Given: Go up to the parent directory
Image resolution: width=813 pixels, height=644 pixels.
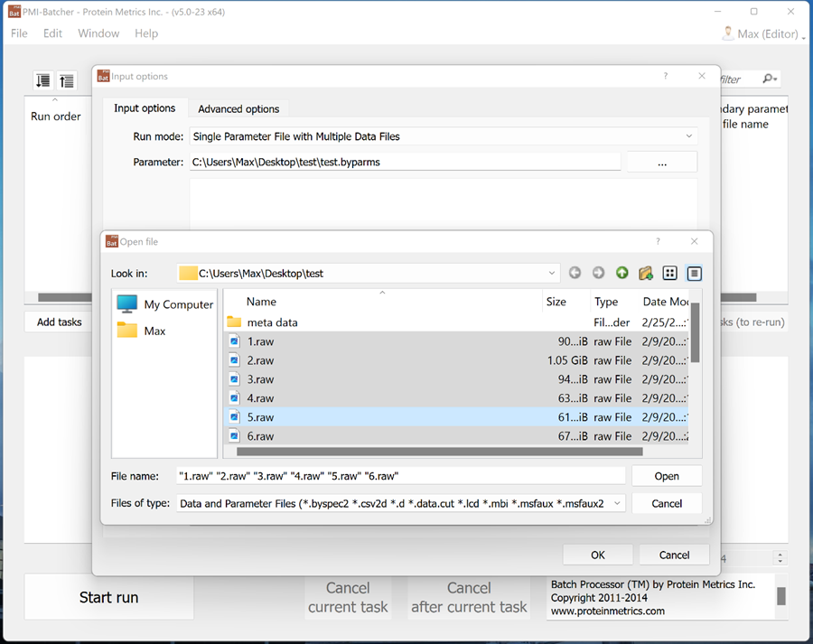Looking at the screenshot, I should [x=621, y=273].
